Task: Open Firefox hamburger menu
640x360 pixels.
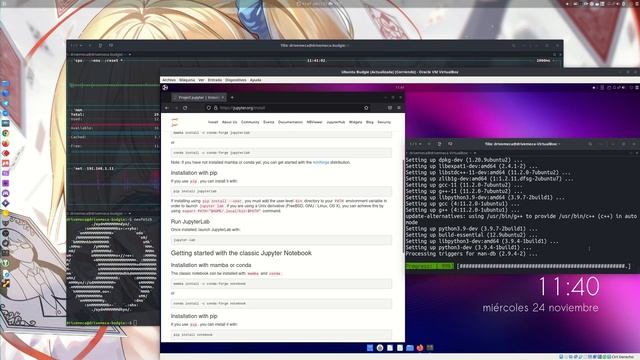Action: click(x=399, y=108)
